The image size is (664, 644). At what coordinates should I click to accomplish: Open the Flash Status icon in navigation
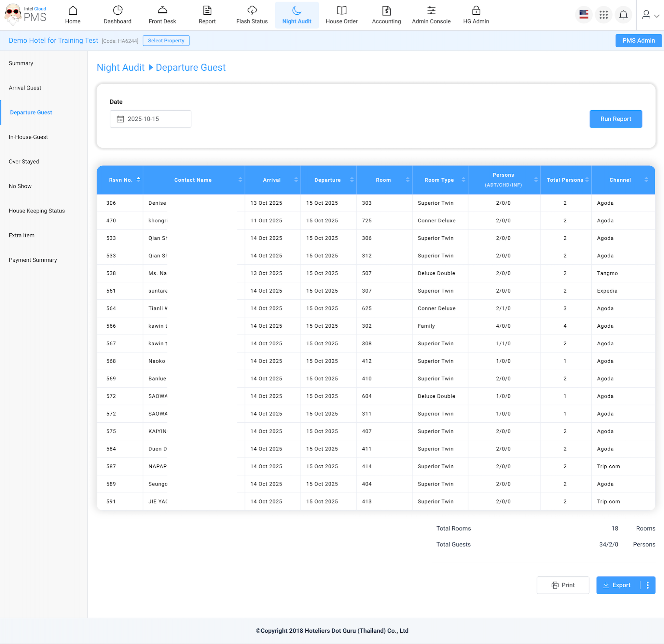[252, 10]
